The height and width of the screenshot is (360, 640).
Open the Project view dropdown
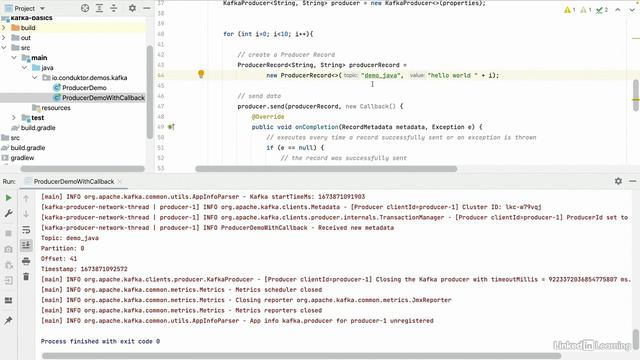click(42, 8)
